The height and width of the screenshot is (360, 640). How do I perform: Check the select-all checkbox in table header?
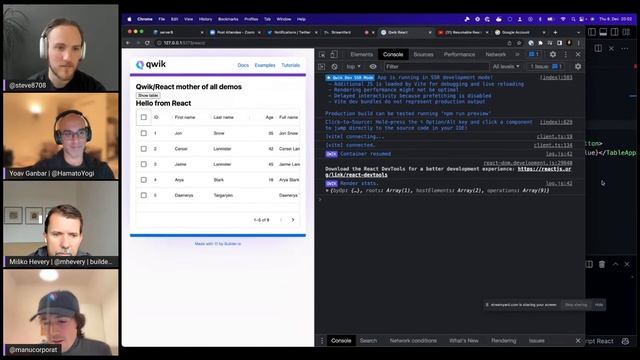144,117
